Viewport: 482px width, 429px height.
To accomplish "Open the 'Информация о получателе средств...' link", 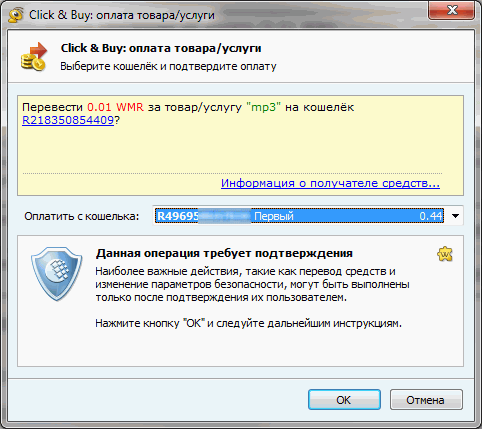I will click(330, 183).
